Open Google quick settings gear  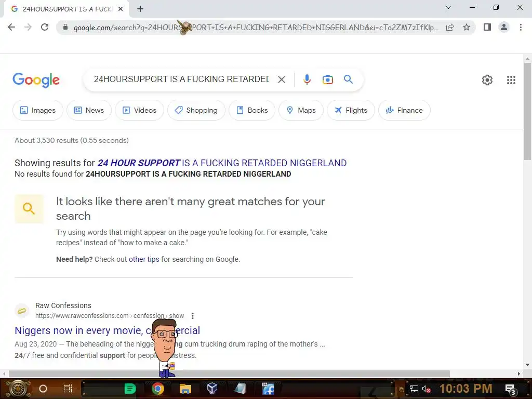[487, 80]
